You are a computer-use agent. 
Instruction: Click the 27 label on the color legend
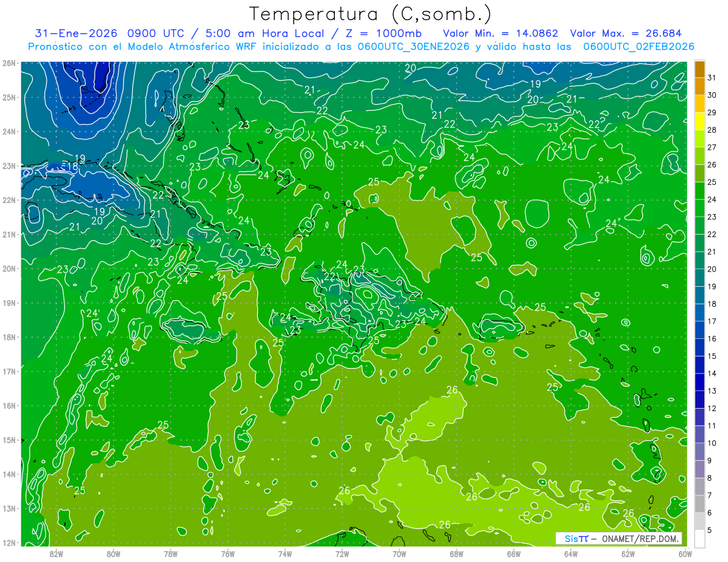click(712, 147)
